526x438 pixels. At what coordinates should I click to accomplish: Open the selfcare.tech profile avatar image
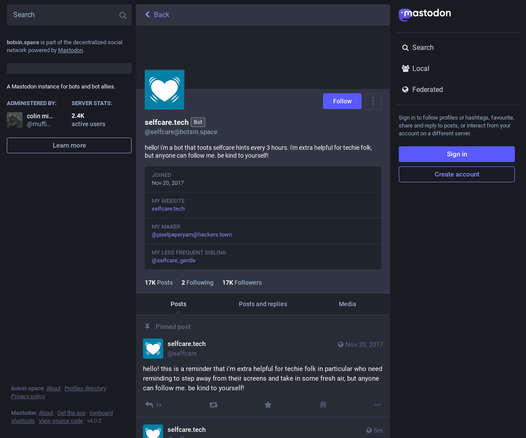click(164, 90)
